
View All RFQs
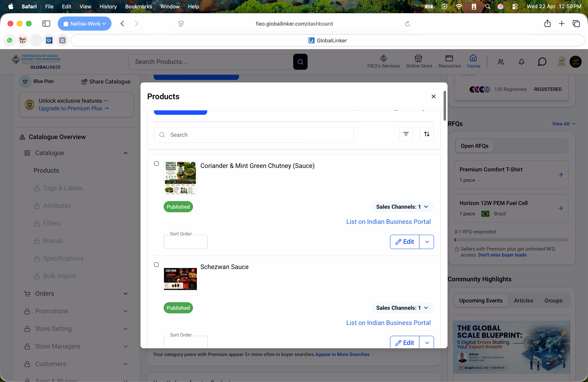pos(564,124)
